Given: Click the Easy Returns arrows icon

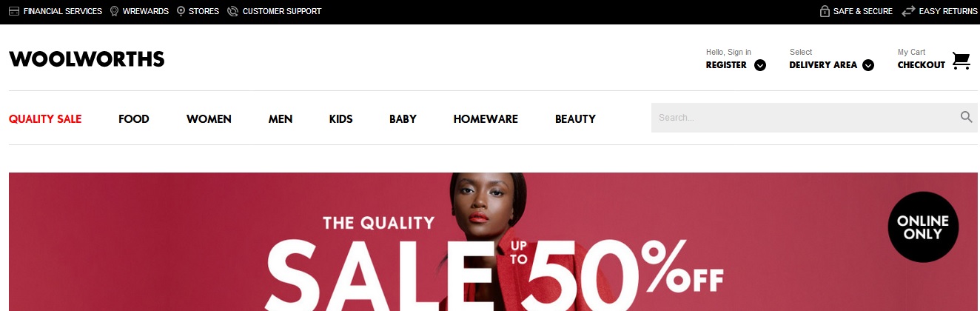Looking at the screenshot, I should click(x=908, y=11).
